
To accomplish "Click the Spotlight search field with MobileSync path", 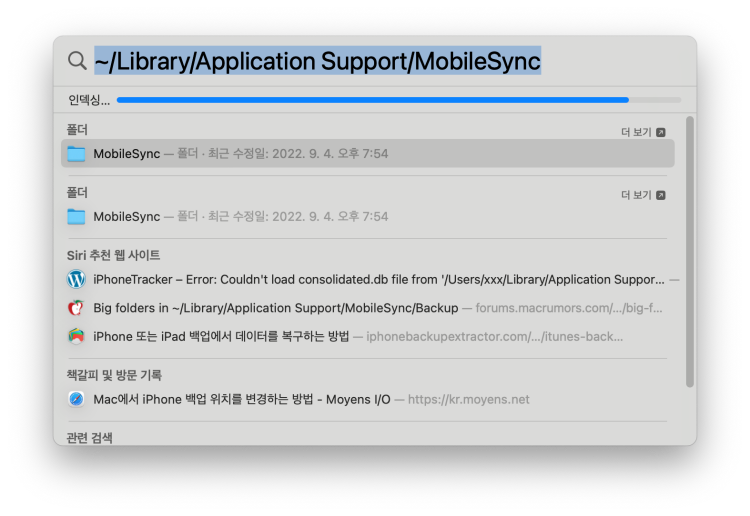I will (x=318, y=61).
